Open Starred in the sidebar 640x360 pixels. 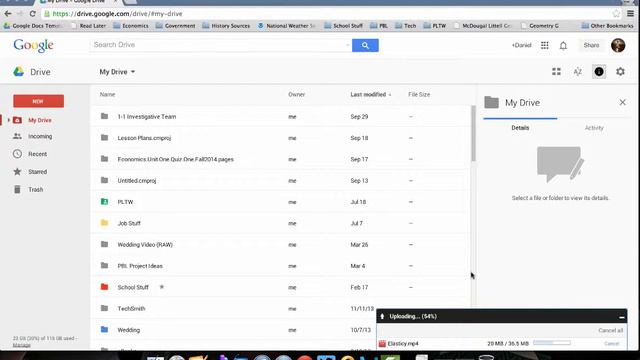(x=38, y=172)
